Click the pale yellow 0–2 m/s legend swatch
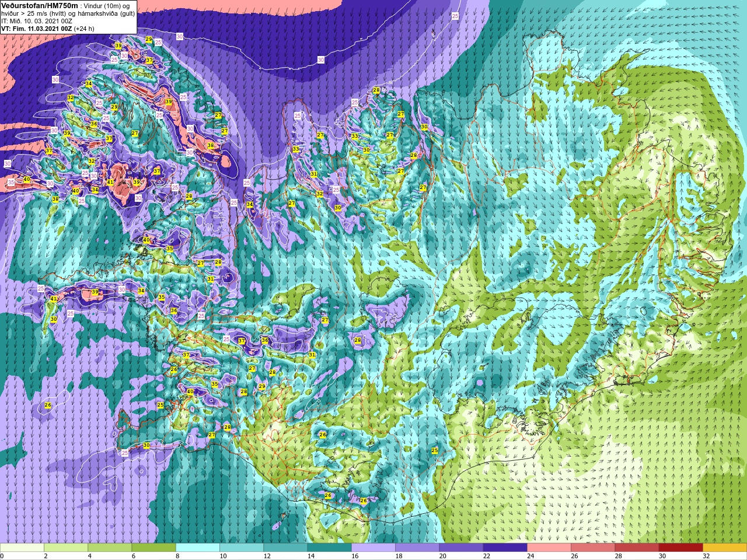This screenshot has height=560, width=747. coord(22,548)
